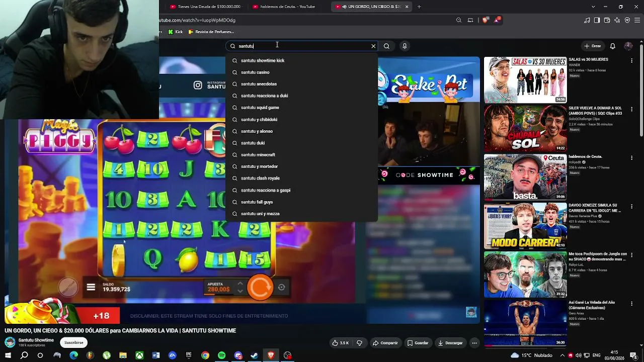
Task: Open options for "hablemos de Ceuta" video
Action: (x=632, y=158)
